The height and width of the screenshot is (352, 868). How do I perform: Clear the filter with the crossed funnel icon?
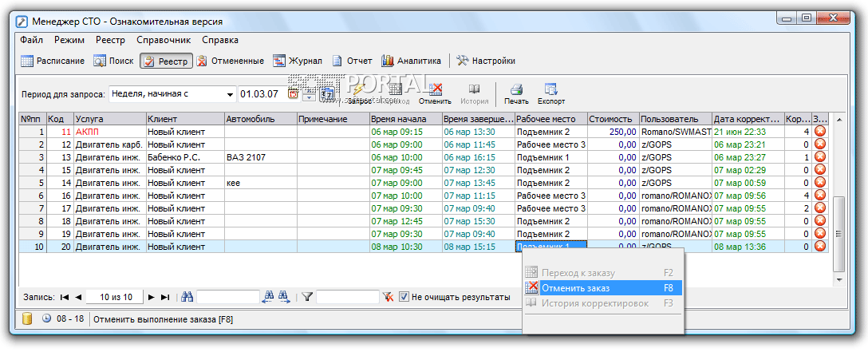(x=389, y=297)
